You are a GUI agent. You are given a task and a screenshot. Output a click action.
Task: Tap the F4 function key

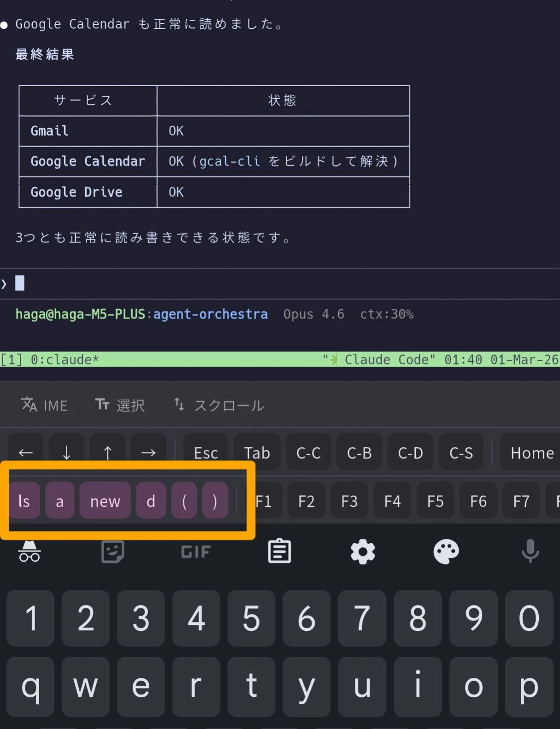pyautogui.click(x=392, y=500)
